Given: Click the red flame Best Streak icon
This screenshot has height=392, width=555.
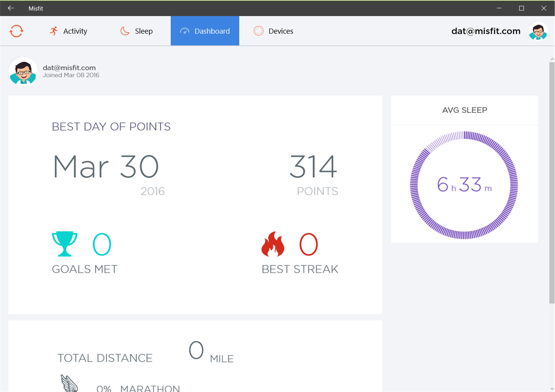Looking at the screenshot, I should tap(272, 244).
